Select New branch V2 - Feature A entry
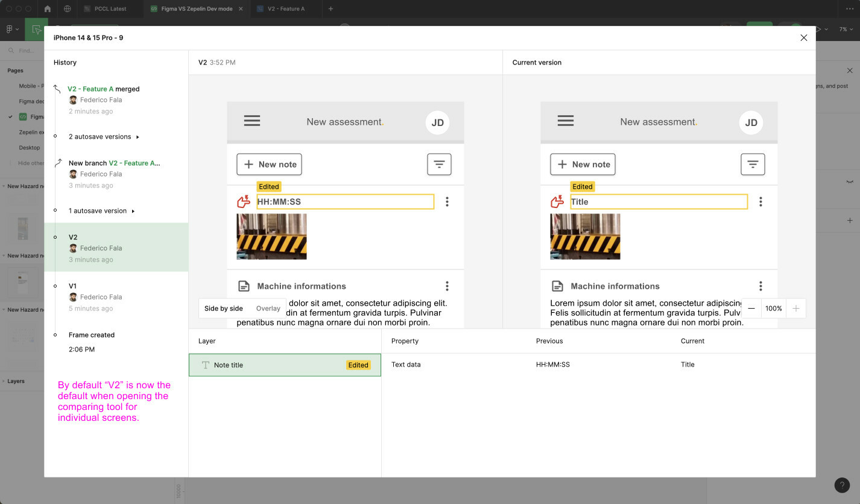Image resolution: width=860 pixels, height=504 pixels. [116, 174]
